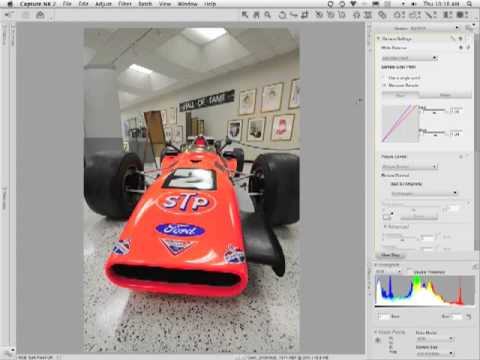Open the Sample Size dropdown
This screenshot has width=480, height=360.
click(435, 353)
